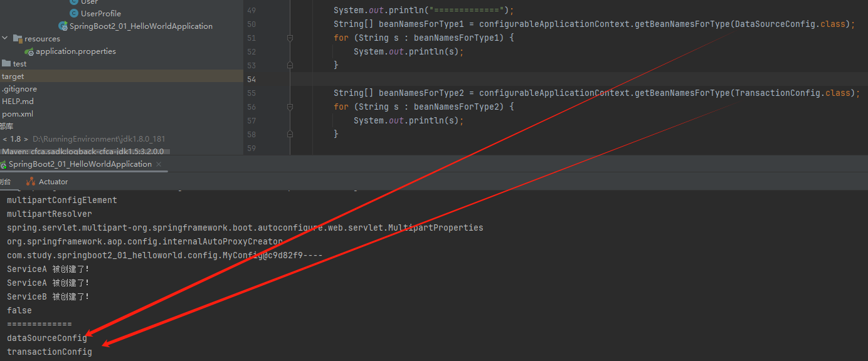Click gutter line number 50
Screen dimensions: 868x361
click(x=251, y=24)
